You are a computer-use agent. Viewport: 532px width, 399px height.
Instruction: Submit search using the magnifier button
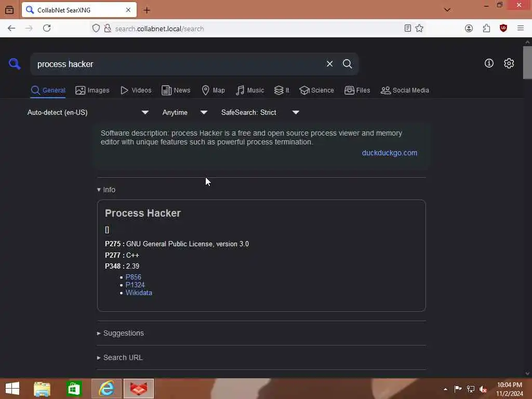(347, 64)
